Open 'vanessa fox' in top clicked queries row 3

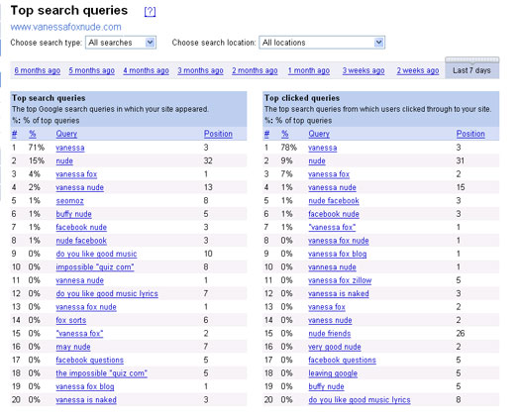click(329, 174)
